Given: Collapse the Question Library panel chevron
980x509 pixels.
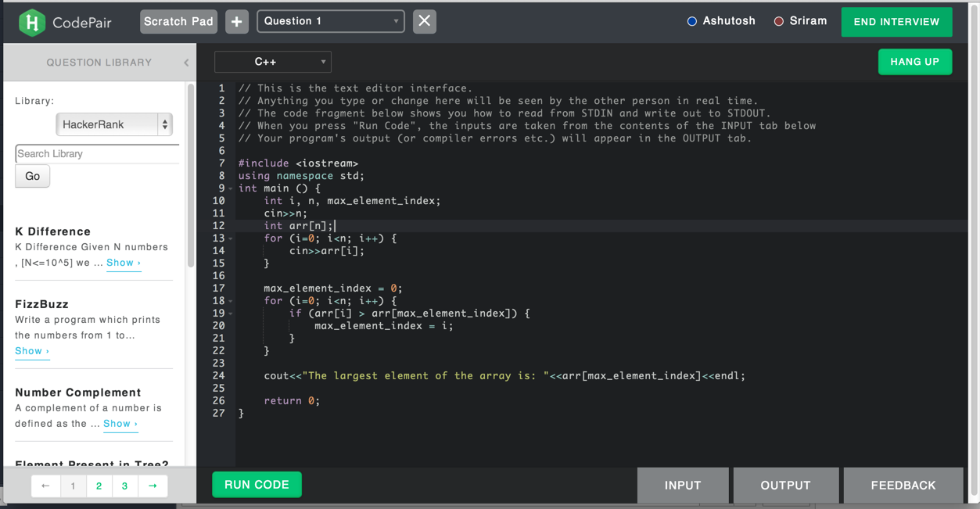Looking at the screenshot, I should 186,63.
